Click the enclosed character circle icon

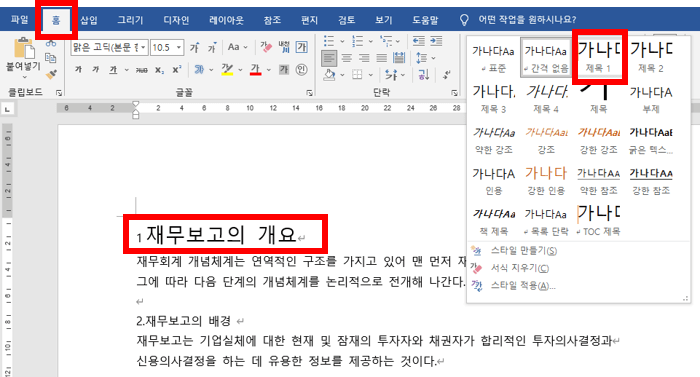click(302, 70)
